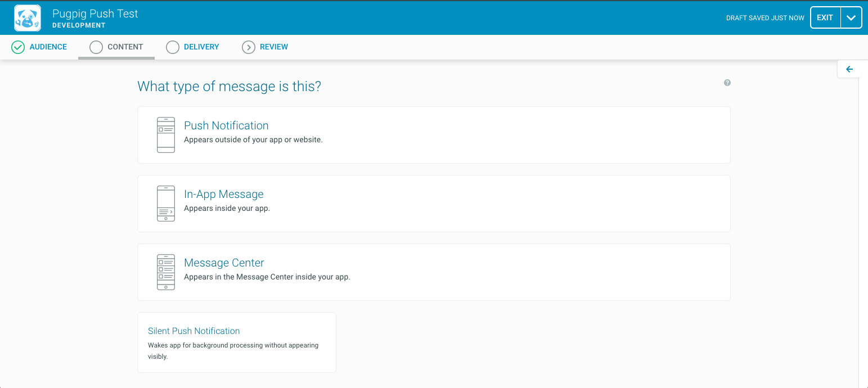Click the Pugpig app logo icon

click(28, 18)
